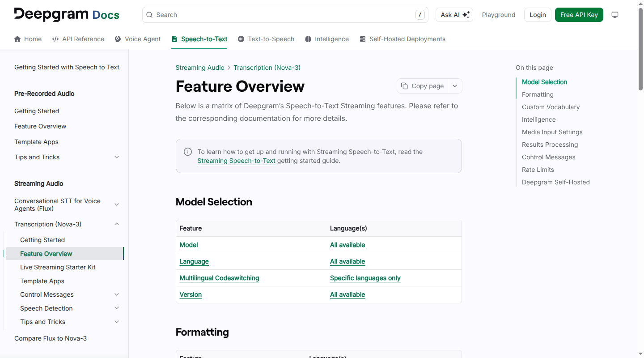Expand Tips and Tricks under Pre-Recorded Audio
This screenshot has height=358, width=644.
click(117, 157)
